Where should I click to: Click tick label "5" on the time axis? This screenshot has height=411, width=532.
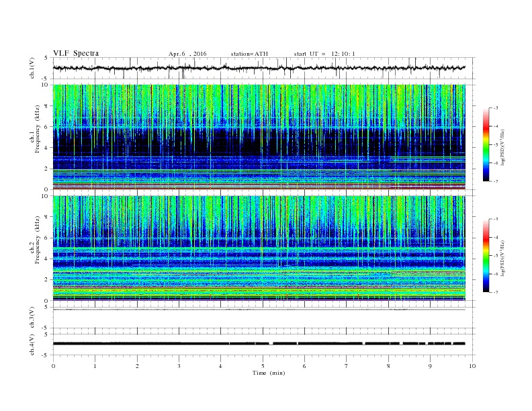click(263, 366)
